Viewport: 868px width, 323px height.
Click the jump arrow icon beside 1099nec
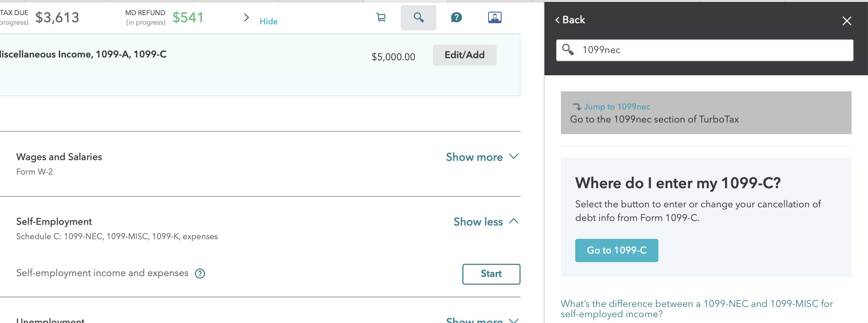(577, 107)
